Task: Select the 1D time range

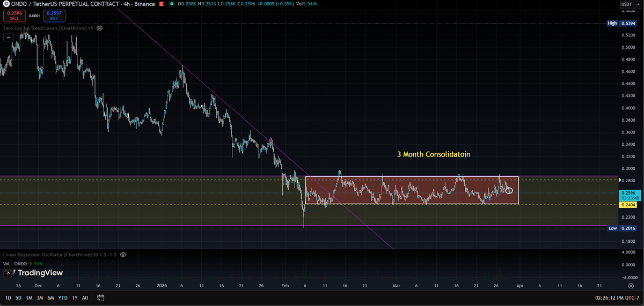Action: [8, 297]
